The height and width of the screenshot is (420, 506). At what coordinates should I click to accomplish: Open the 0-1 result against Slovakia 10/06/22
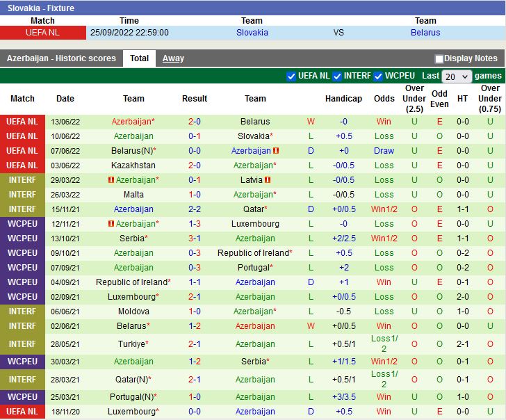pos(195,136)
